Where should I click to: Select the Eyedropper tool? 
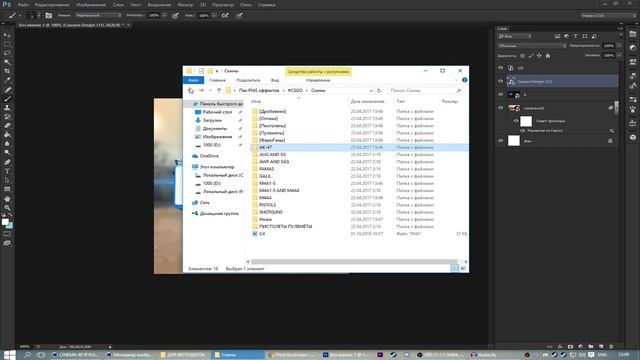[x=7, y=80]
